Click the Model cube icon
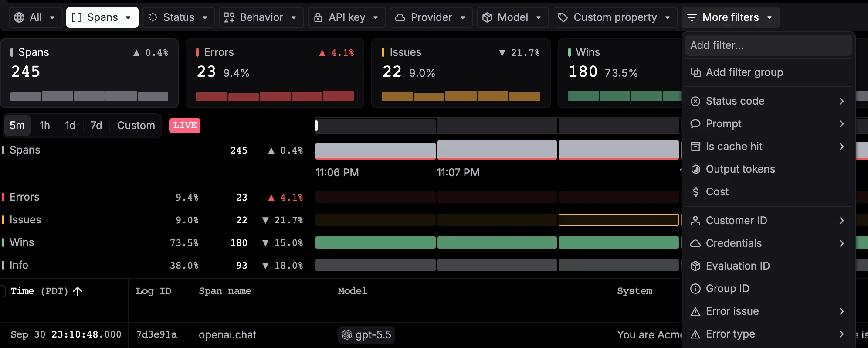Viewport: 868px width, 348px height. click(x=487, y=17)
